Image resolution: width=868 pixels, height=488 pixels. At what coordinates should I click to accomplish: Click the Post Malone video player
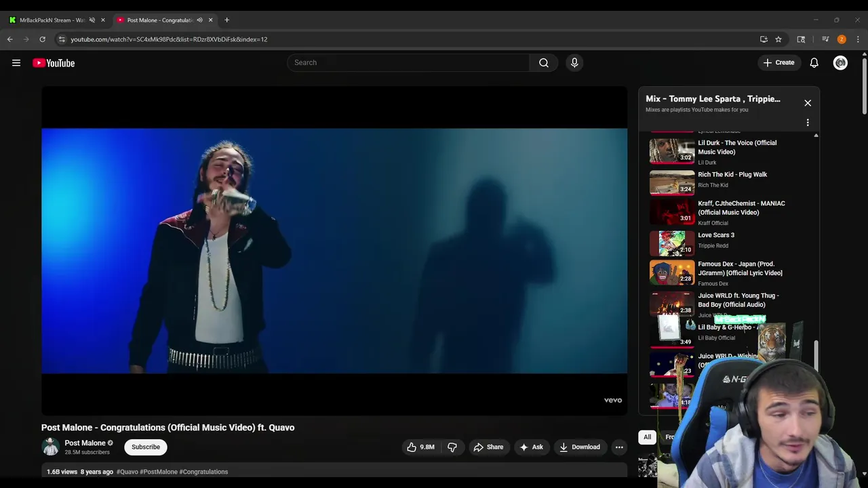pos(334,251)
